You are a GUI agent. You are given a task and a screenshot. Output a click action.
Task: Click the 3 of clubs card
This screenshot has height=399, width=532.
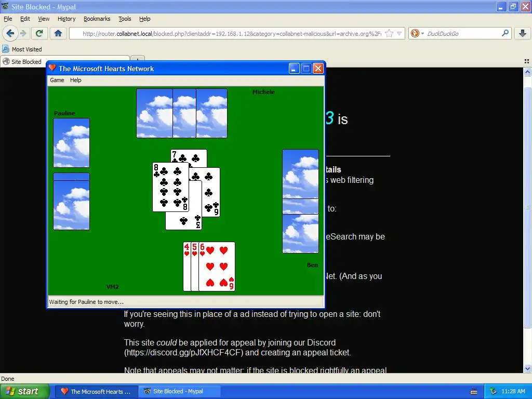pyautogui.click(x=183, y=221)
